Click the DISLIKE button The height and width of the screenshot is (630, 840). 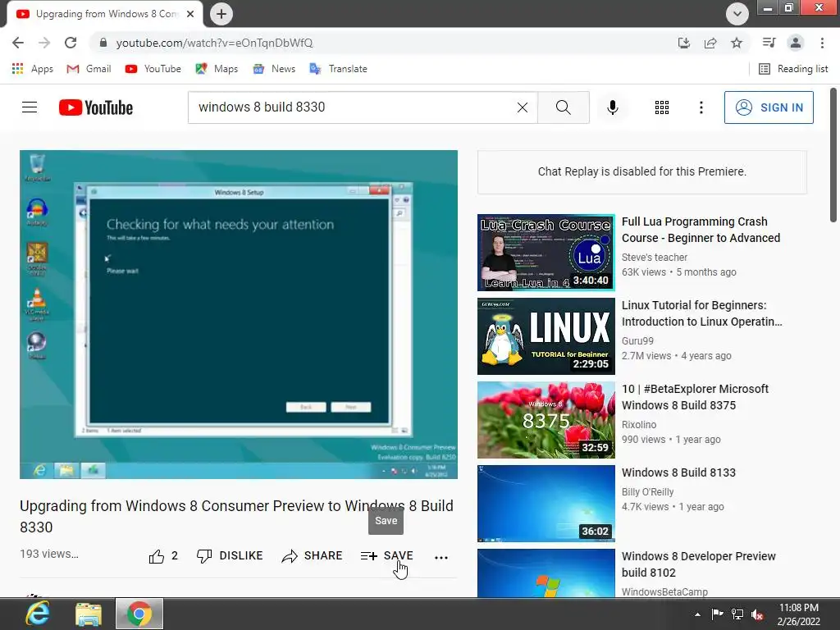point(230,556)
